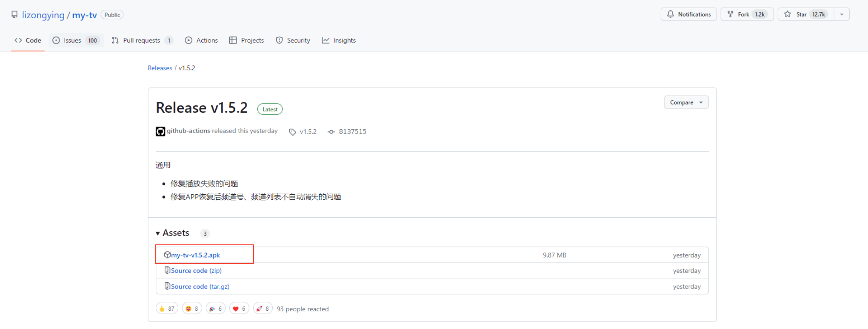The height and width of the screenshot is (329, 868).
Task: Open the Projects tab
Action: pos(247,40)
